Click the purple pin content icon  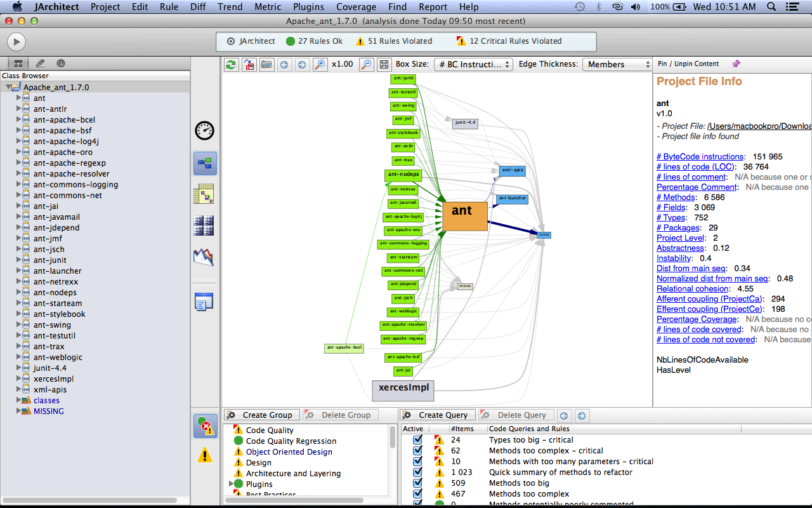coord(736,63)
